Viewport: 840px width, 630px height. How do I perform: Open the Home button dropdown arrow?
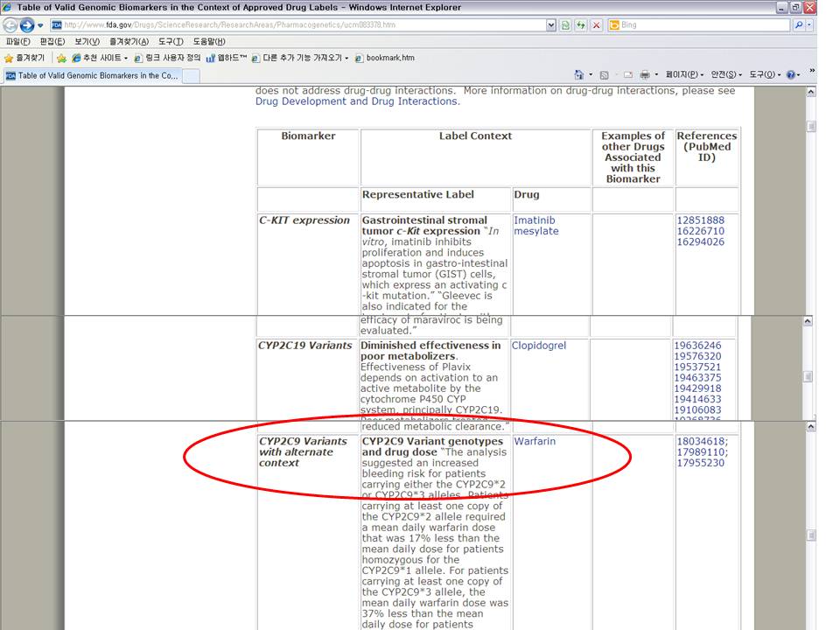[591, 74]
